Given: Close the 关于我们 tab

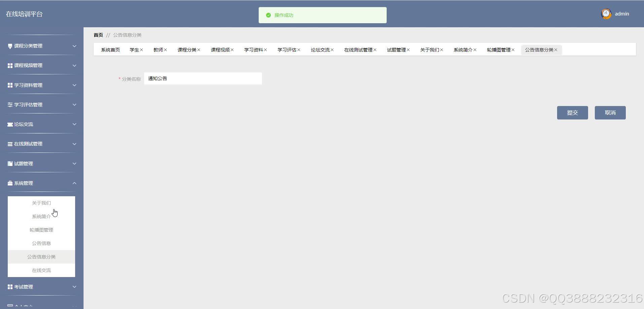Looking at the screenshot, I should [442, 50].
